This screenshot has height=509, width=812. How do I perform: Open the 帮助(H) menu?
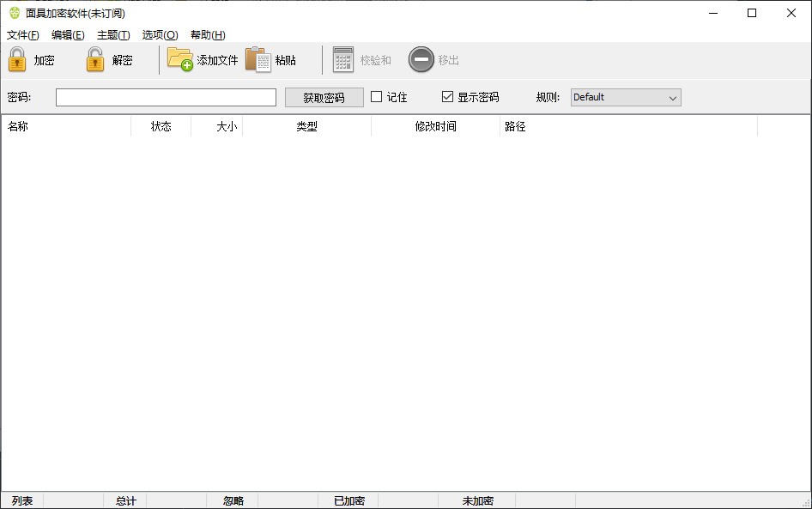coord(208,35)
